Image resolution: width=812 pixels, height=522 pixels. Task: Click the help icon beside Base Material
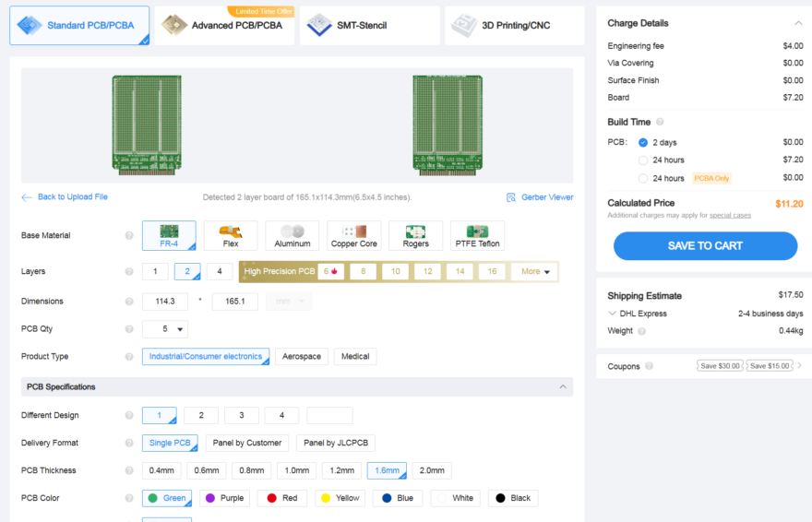(x=129, y=236)
